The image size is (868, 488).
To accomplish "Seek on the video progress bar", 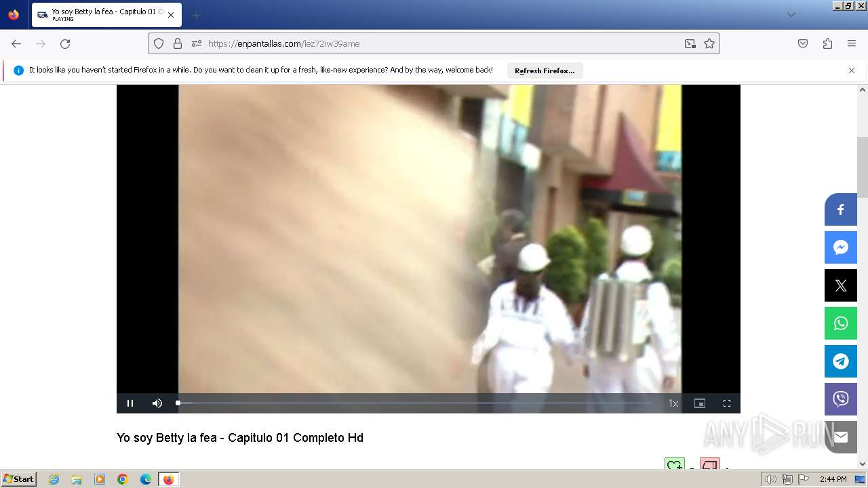I will (x=414, y=403).
